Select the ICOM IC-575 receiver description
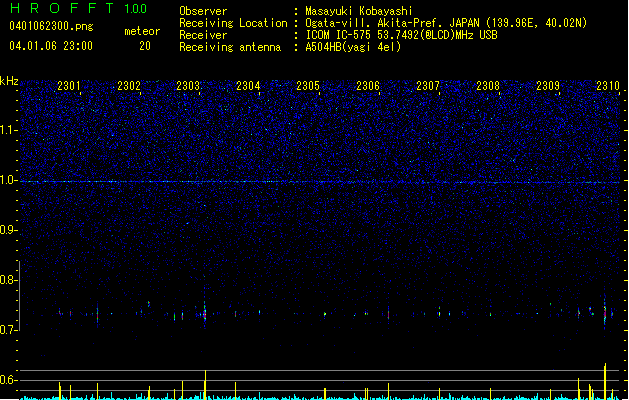629x400 pixels. point(402,35)
